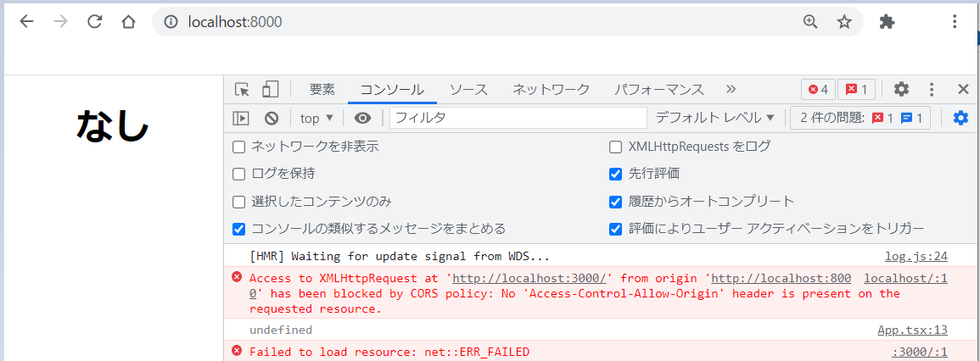Viewport: 980px width, 361px height.
Task: Open the ソース tab
Action: [468, 89]
